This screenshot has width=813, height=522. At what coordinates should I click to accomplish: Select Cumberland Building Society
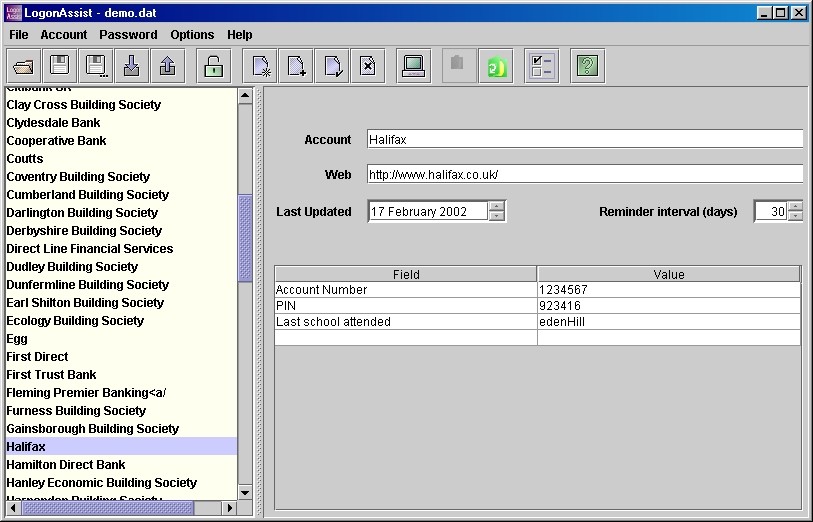pyautogui.click(x=121, y=194)
